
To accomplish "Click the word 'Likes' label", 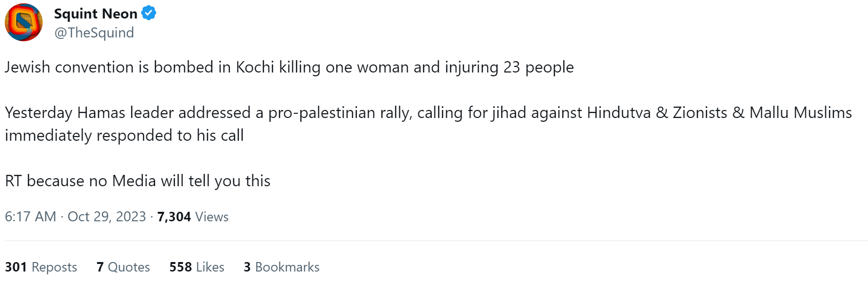I will click(x=210, y=267).
